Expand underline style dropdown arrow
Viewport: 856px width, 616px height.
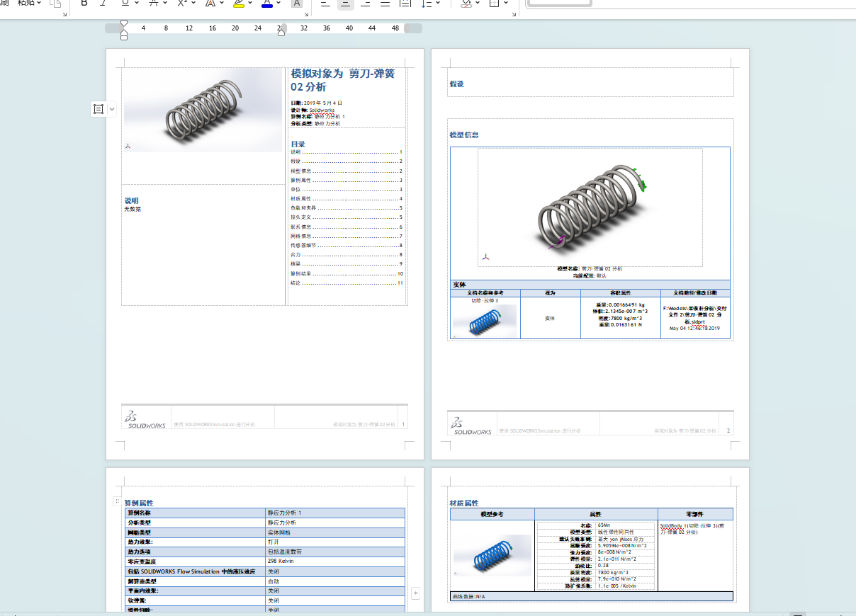pos(137,4)
